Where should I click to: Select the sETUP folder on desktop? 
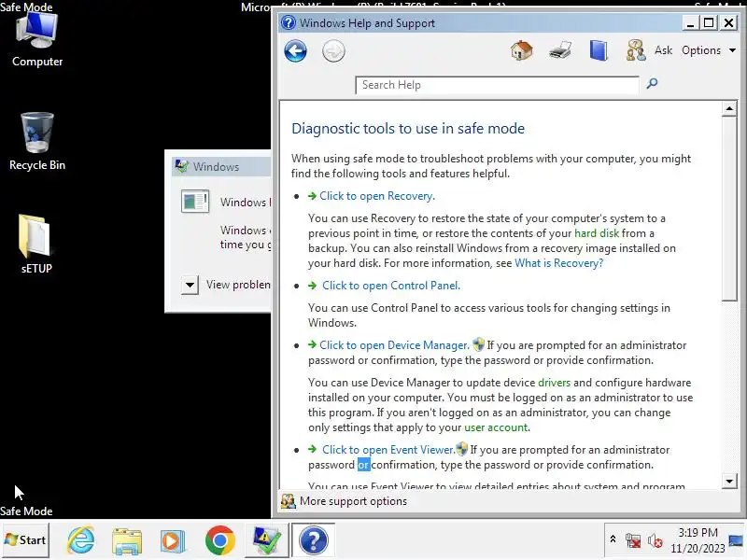36,245
